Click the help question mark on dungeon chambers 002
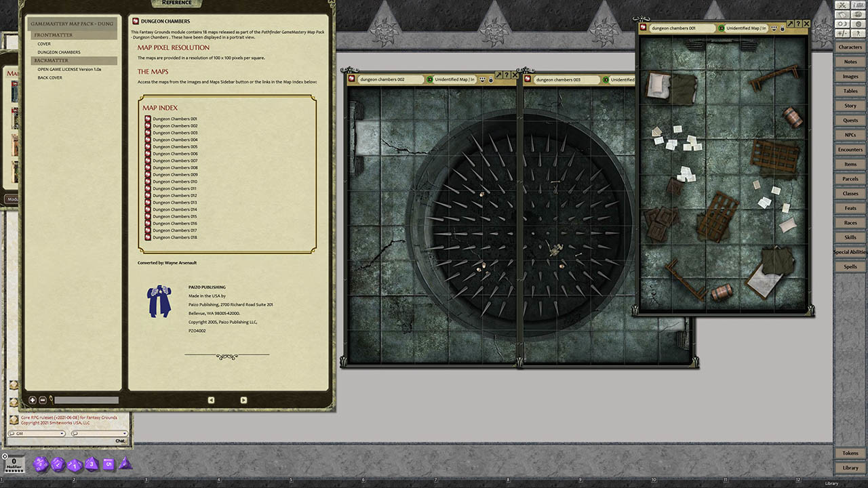The width and height of the screenshot is (868, 488). (x=507, y=75)
